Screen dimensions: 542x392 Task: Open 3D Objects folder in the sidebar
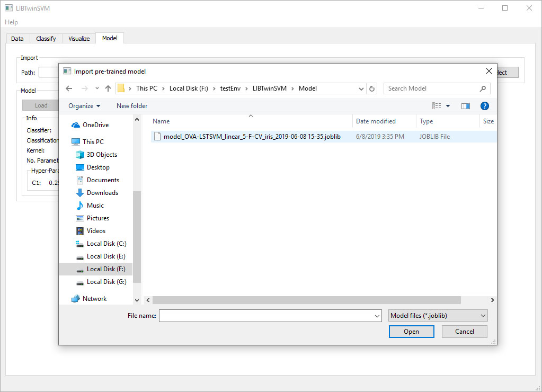(96, 155)
